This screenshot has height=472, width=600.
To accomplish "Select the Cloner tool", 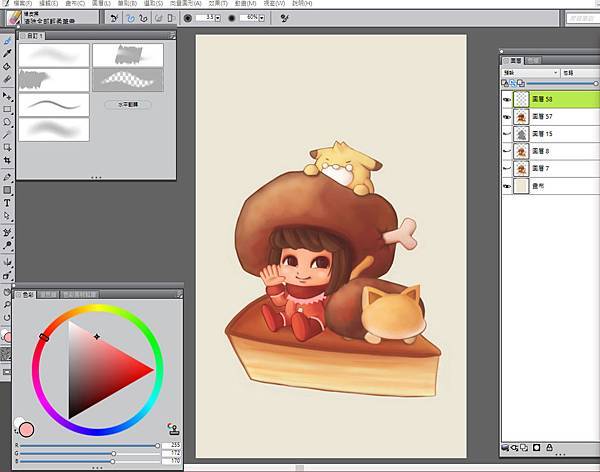I will click(7, 232).
